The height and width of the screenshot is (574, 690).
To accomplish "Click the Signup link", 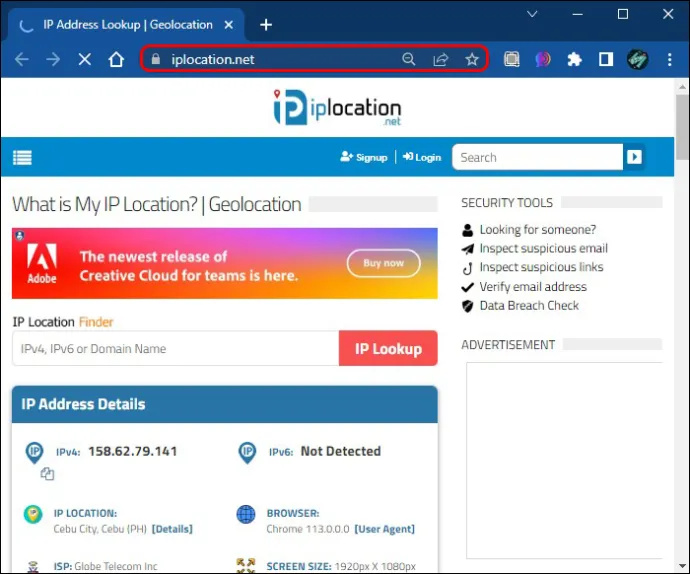I will tap(364, 157).
